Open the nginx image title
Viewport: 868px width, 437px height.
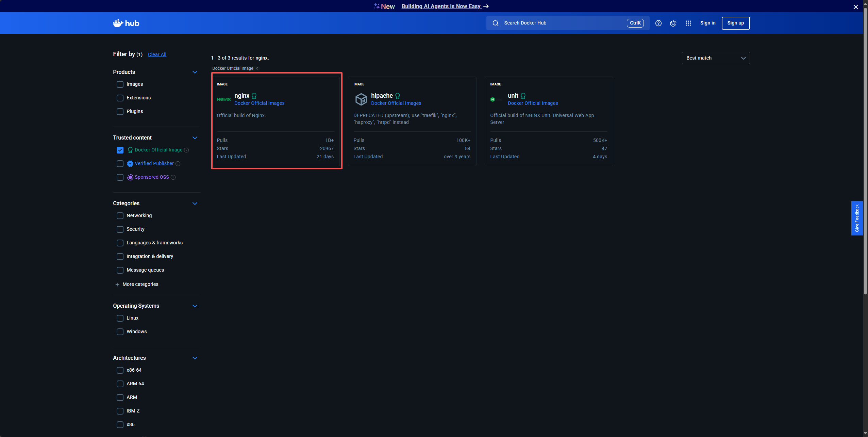(242, 96)
